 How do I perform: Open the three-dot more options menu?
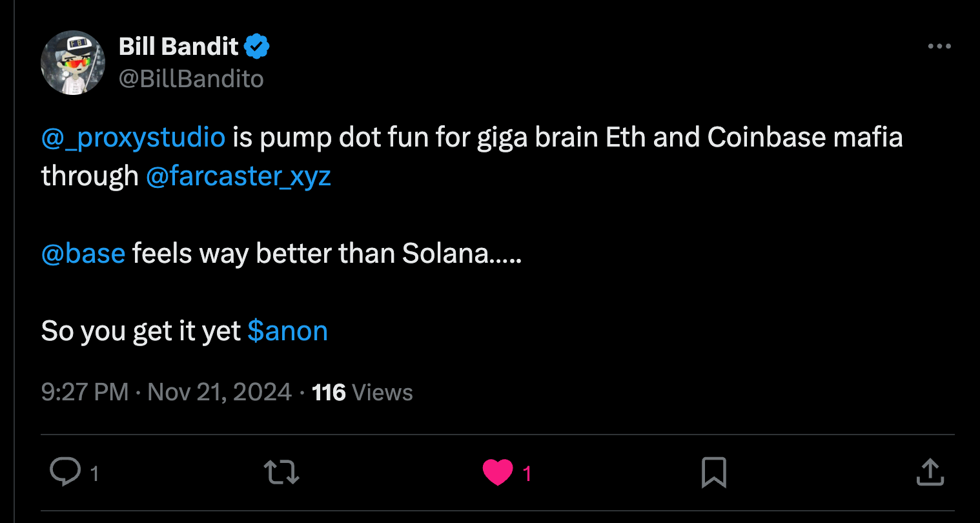click(939, 46)
